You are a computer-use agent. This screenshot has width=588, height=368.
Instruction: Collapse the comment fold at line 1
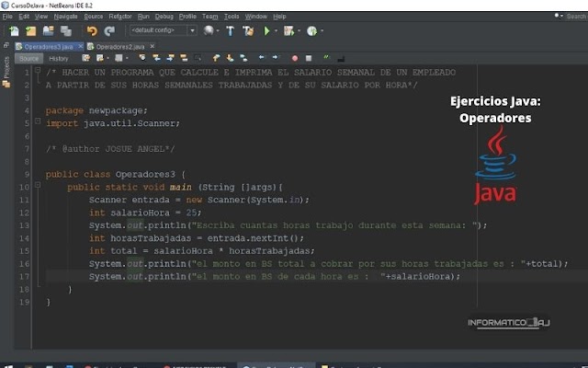click(38, 70)
